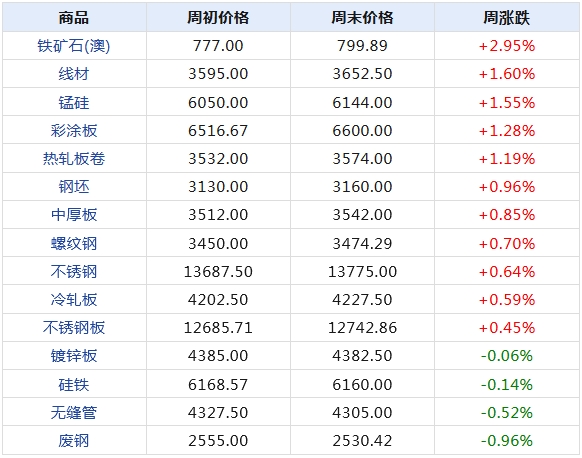Click the 商品 column header
Screen dimensions: 582x458
coord(74,18)
